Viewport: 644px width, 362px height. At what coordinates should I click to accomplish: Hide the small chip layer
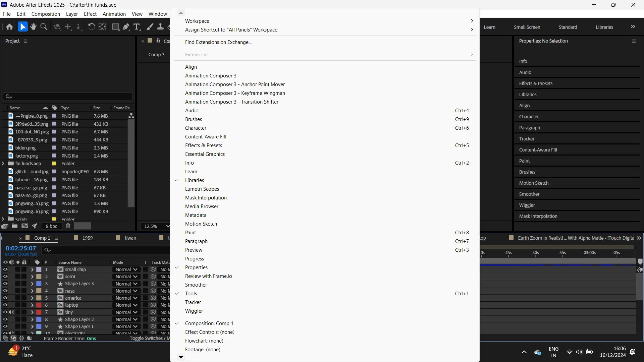5,269
